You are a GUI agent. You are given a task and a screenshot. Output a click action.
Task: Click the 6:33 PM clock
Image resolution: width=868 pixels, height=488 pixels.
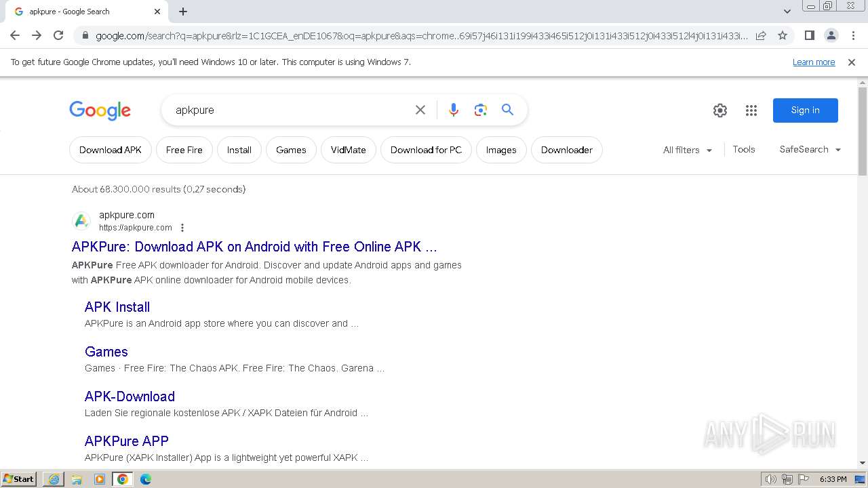833,479
